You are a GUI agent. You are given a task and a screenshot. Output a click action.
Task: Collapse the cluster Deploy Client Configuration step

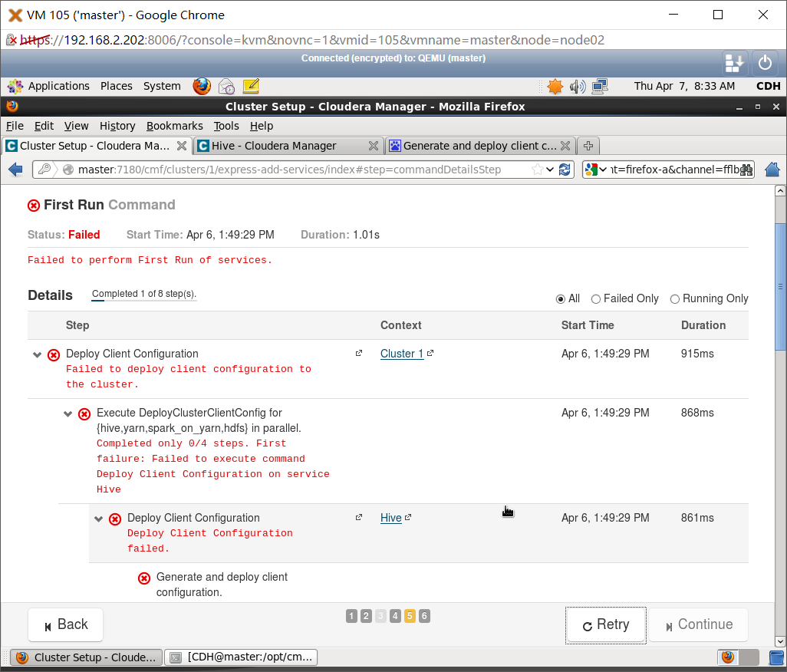(x=37, y=355)
